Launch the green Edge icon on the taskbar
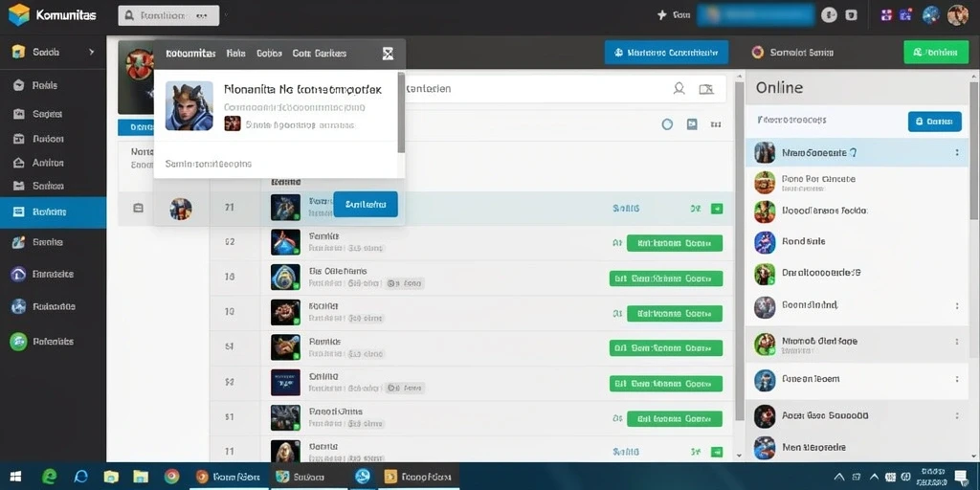The image size is (980, 490). [50, 477]
